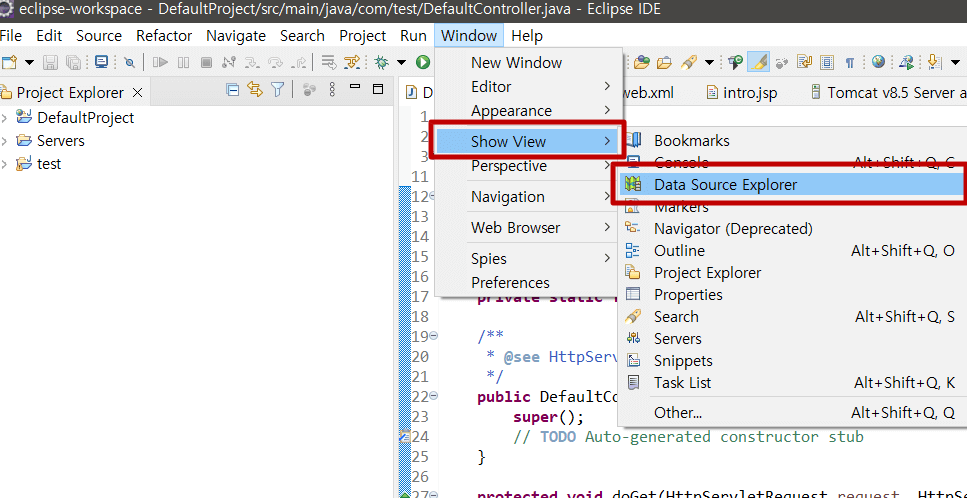The height and width of the screenshot is (498, 967).
Task: Click the Drop to Frame icon
Action: 329,62
